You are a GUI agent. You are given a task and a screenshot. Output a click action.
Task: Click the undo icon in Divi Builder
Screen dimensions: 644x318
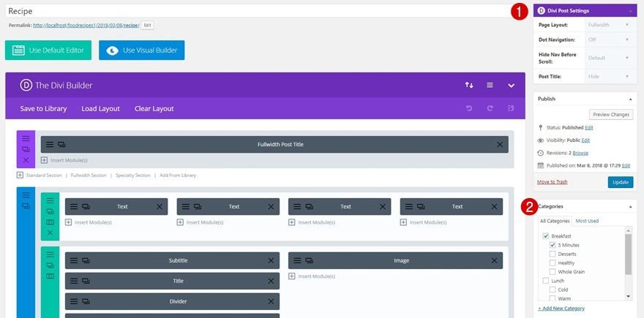click(x=469, y=108)
